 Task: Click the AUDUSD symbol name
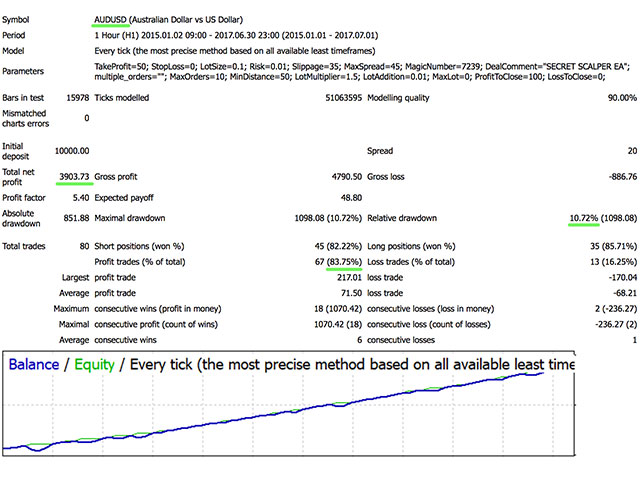click(110, 20)
